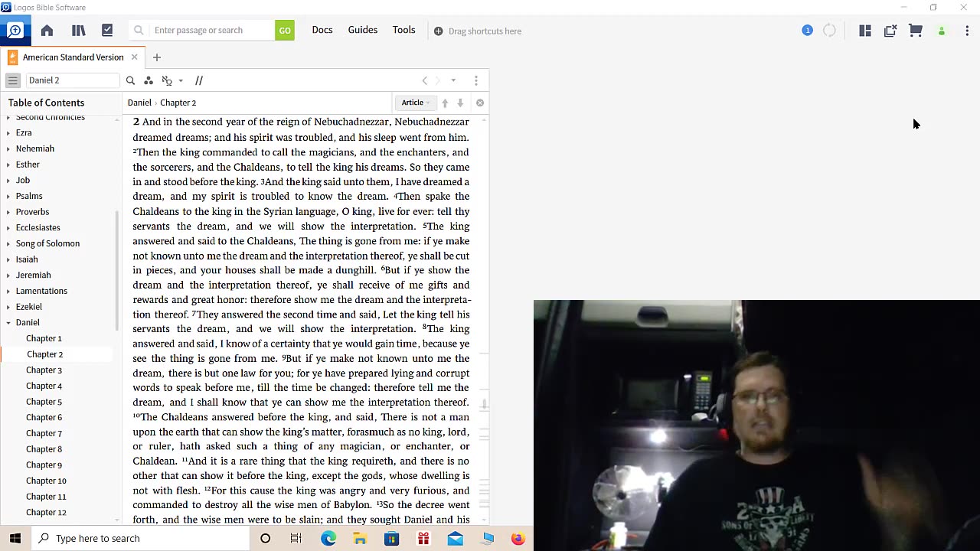Click the Chapter 2 breadcrumb link
This screenshot has height=551, width=980.
pos(178,103)
